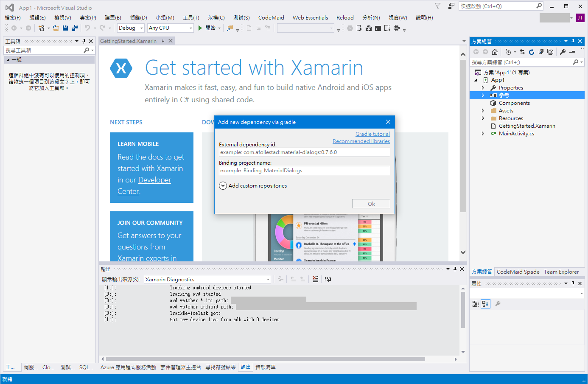
Task: Pin the GettingStarted.Xamarin tab
Action: (x=162, y=41)
